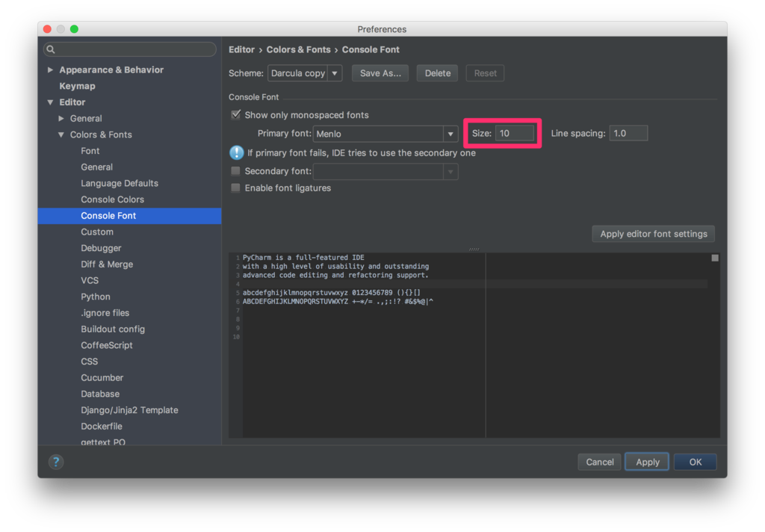
Task: Click the Line spacing input field
Action: 628,133
